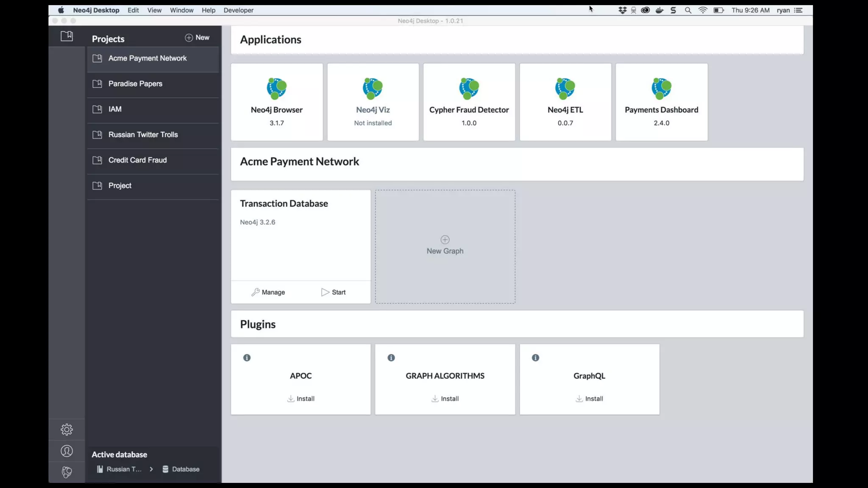Install the GRAPH ALGORITHMS plugin

tap(445, 399)
